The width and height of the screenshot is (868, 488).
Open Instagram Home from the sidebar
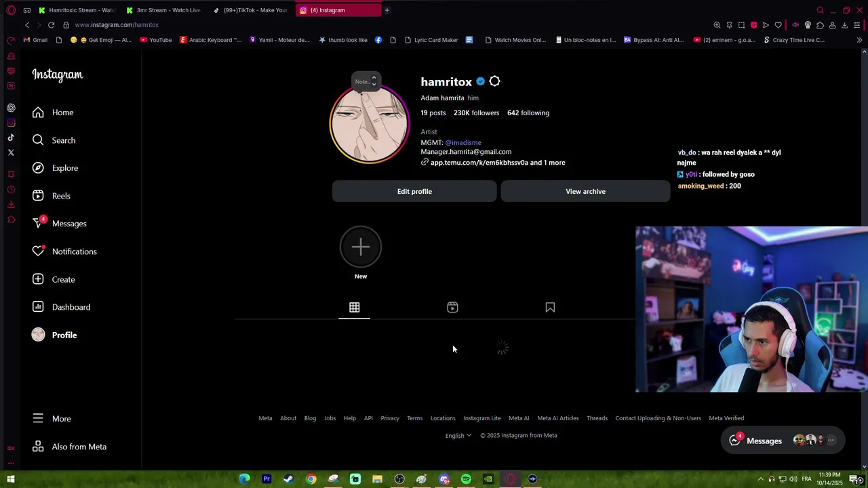[53, 113]
